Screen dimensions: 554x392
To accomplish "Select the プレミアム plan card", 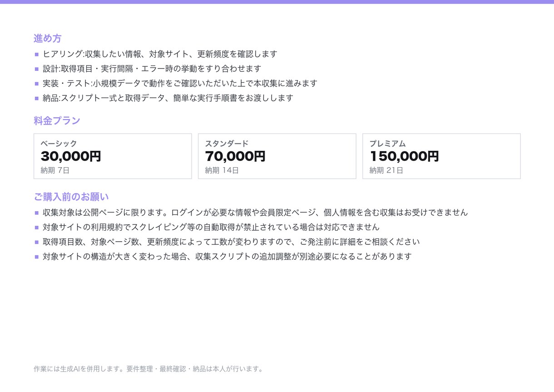I will (x=441, y=156).
